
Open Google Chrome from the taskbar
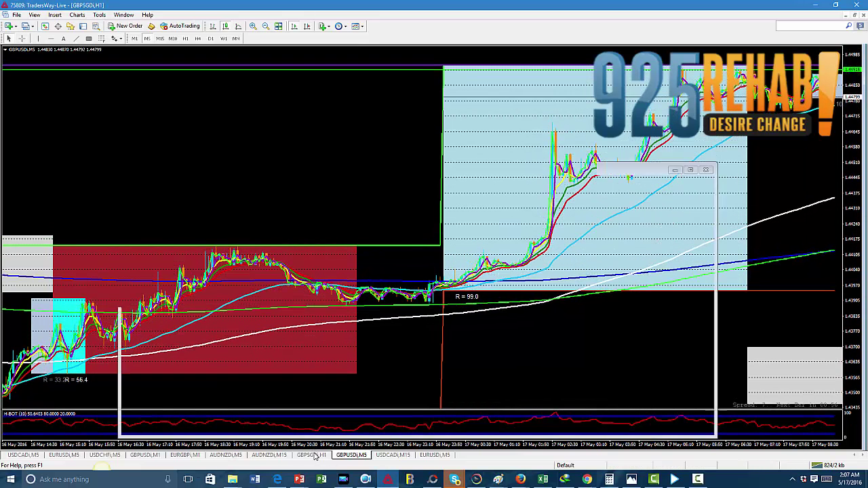click(587, 479)
